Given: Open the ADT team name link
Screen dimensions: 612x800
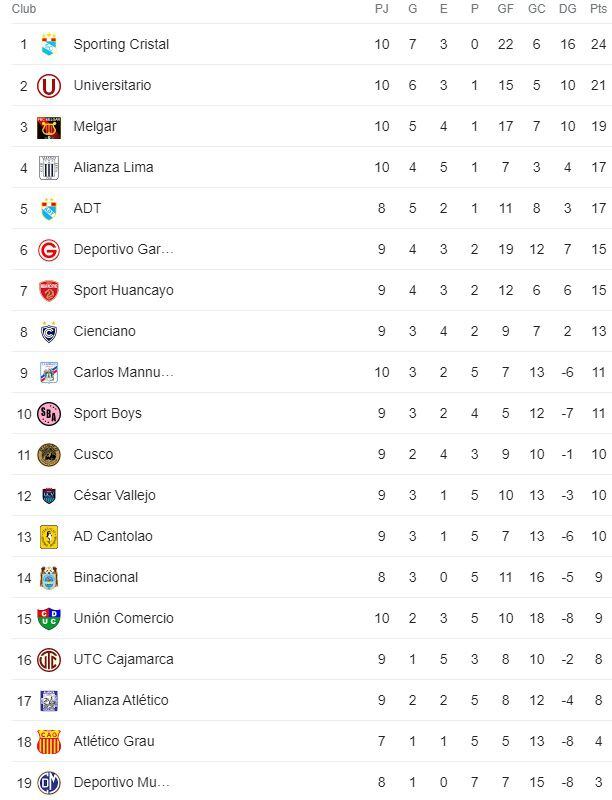Looking at the screenshot, I should tap(87, 208).
